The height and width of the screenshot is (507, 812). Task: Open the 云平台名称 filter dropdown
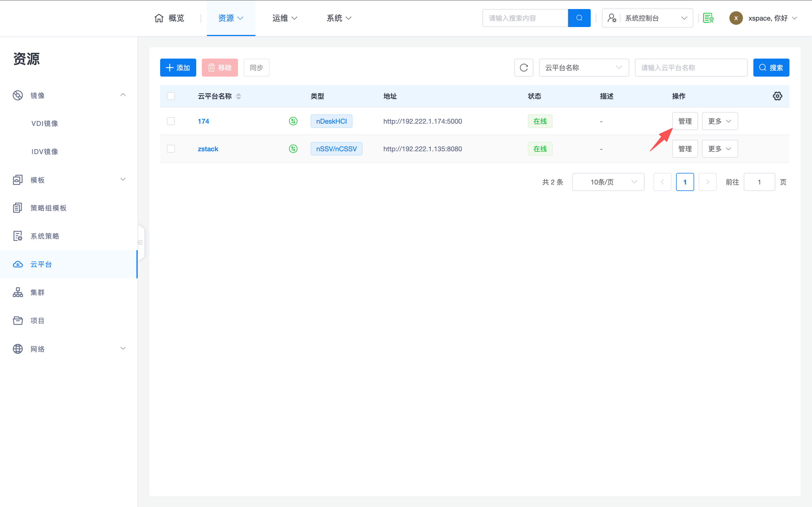coord(584,68)
